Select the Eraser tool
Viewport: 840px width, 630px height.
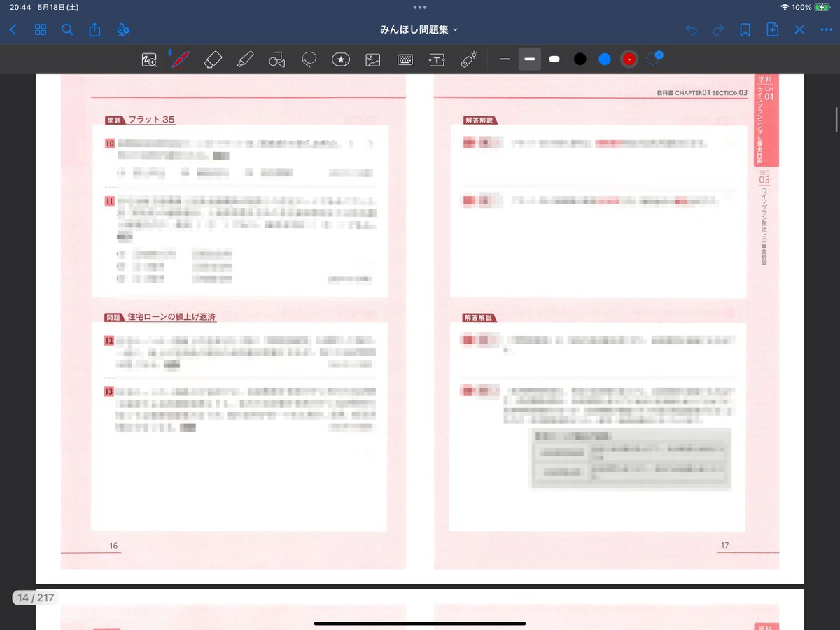click(x=213, y=59)
